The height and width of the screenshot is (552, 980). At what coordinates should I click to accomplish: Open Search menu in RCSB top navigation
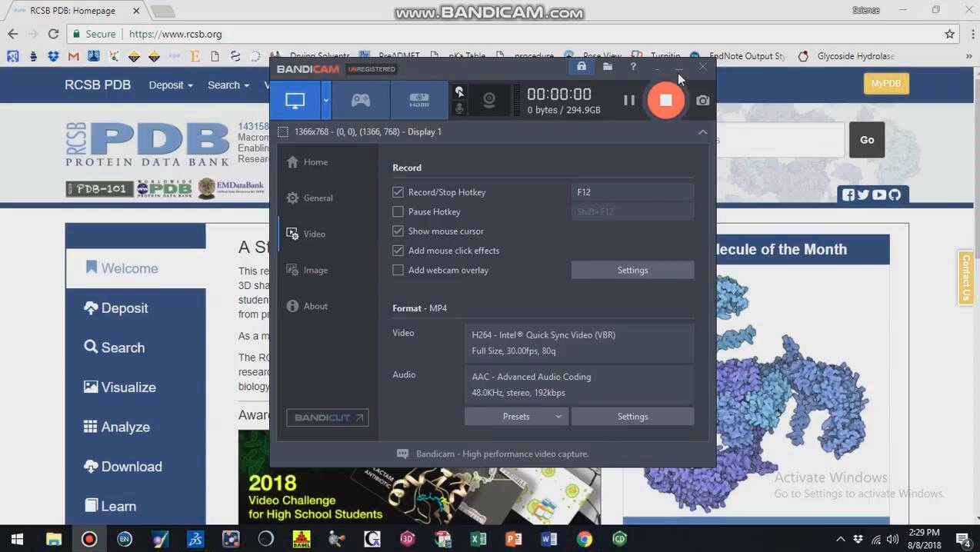point(228,85)
